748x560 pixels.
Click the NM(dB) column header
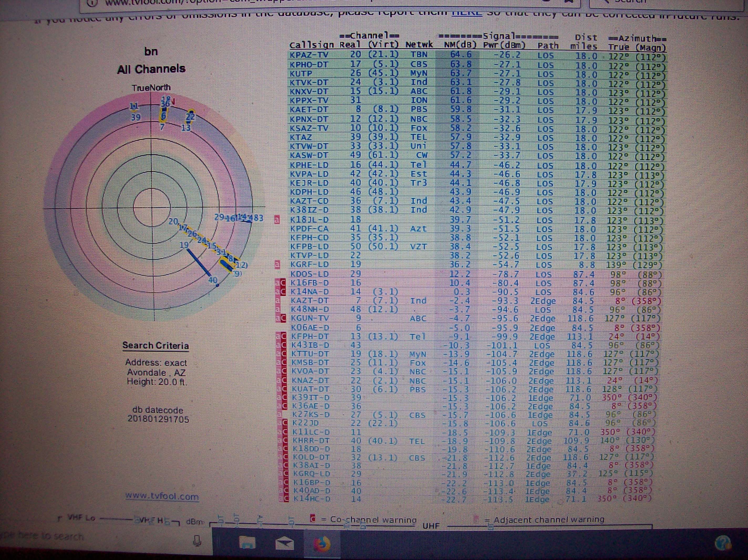460,45
